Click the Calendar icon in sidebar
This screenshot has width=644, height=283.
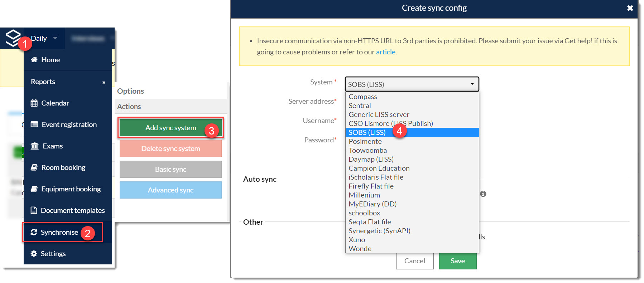click(x=34, y=103)
